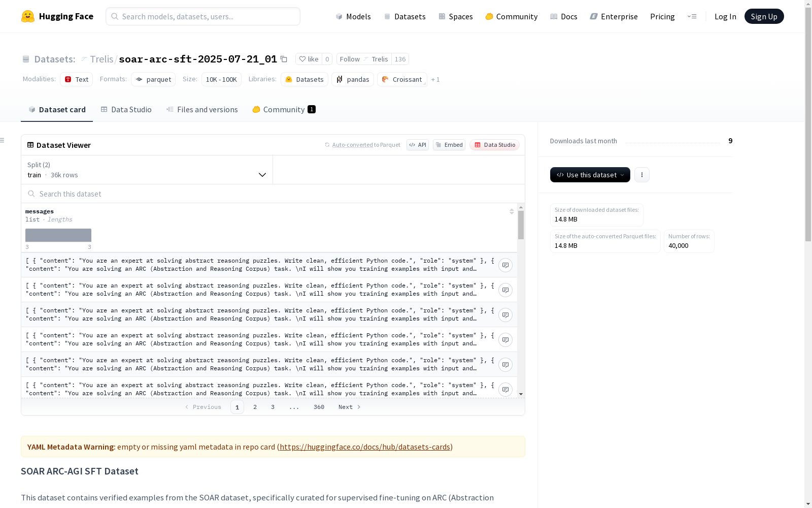The width and height of the screenshot is (812, 508).
Task: Open the datasets-cards documentation link
Action: [365, 447]
